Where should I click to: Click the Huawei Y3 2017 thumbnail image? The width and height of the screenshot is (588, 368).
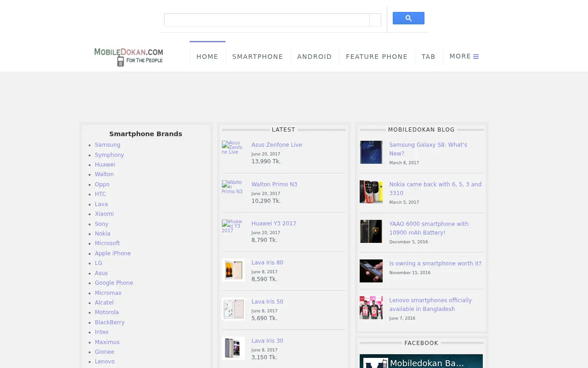click(233, 226)
